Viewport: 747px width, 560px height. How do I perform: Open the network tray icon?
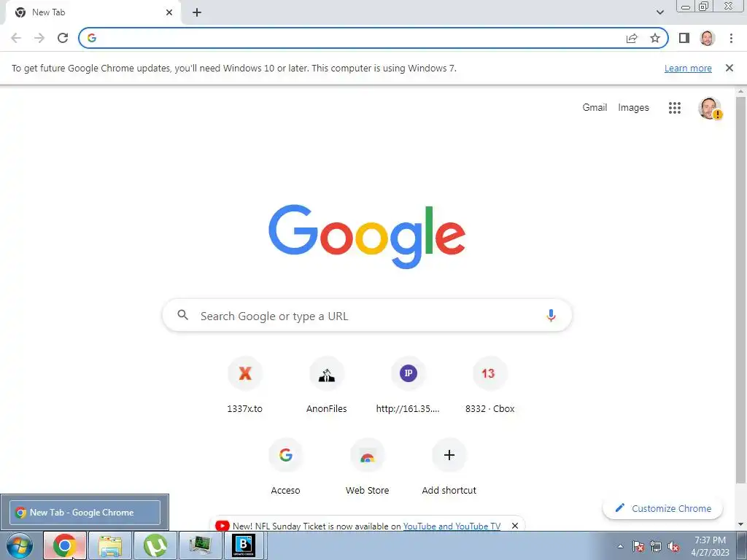(656, 546)
